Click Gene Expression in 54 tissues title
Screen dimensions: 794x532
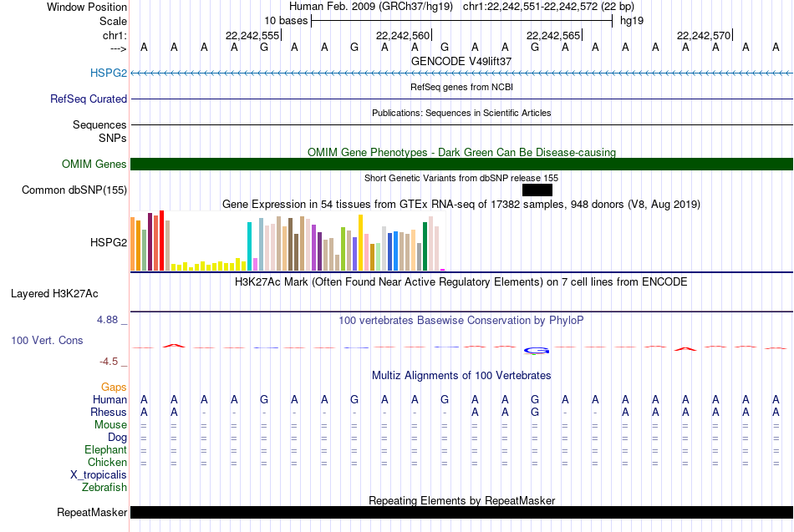(461, 205)
